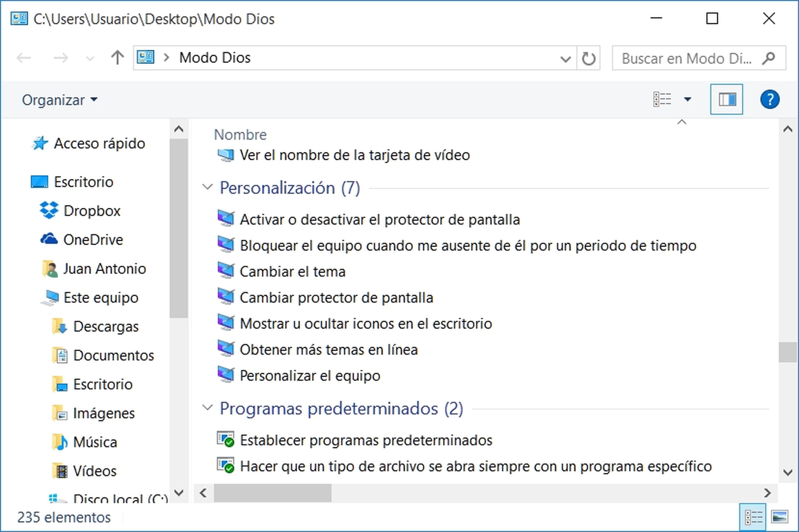
Task: Click the navigation pane scroll up arrow
Action: 179,129
